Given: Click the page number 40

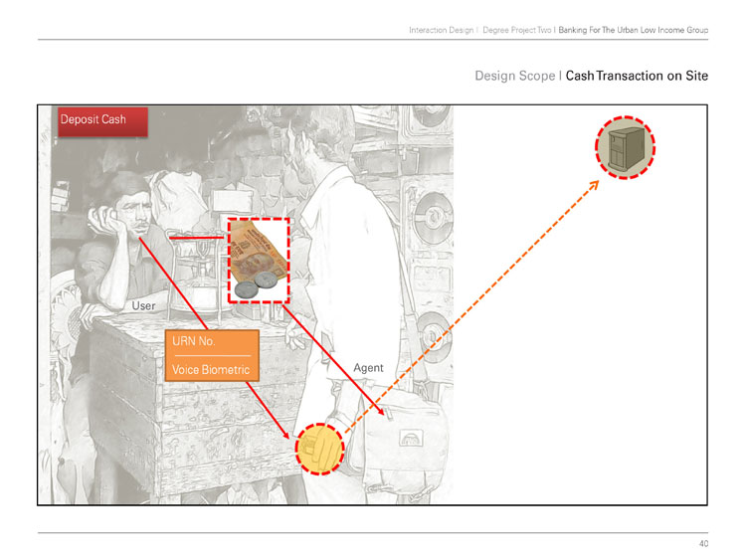Looking at the screenshot, I should click(703, 543).
